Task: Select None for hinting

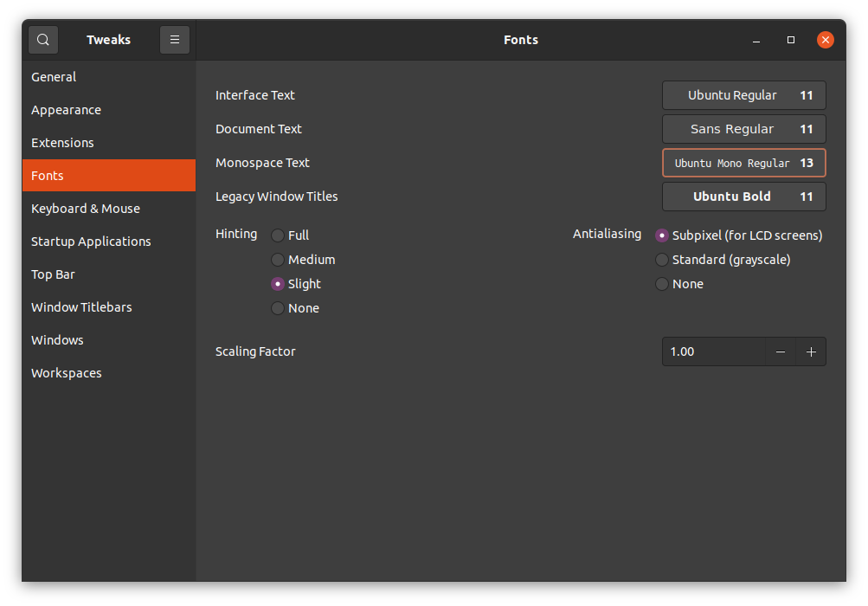Action: click(295, 308)
